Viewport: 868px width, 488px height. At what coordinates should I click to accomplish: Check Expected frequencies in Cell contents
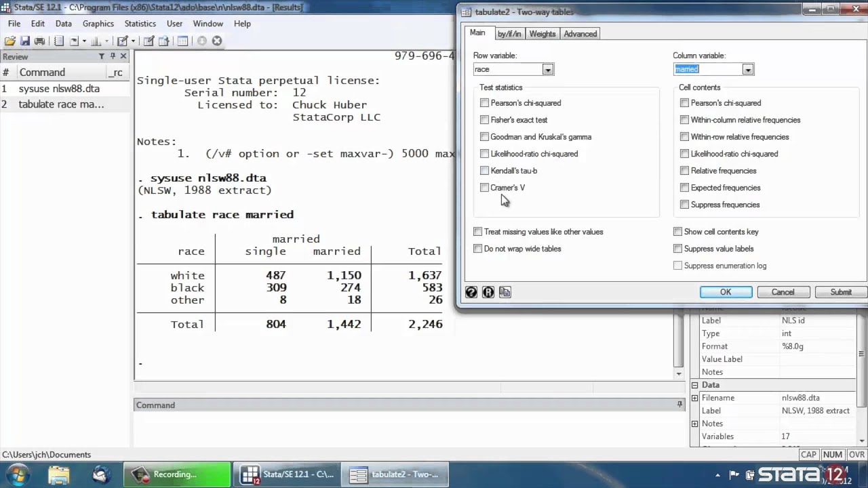[684, 188]
